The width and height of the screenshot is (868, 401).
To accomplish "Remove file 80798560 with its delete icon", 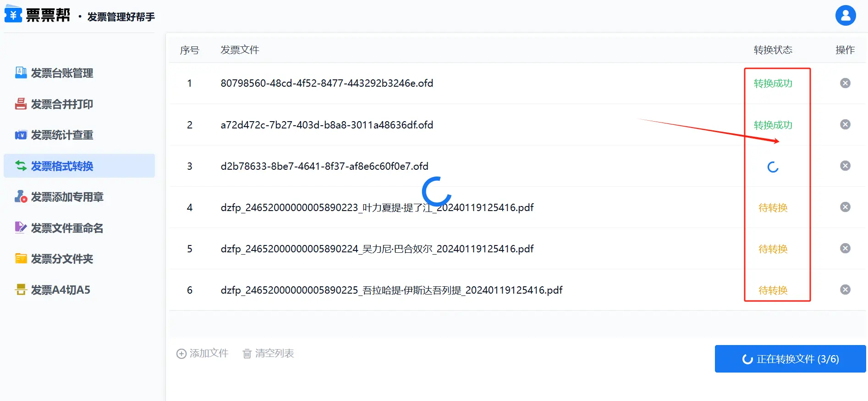I will click(x=845, y=83).
